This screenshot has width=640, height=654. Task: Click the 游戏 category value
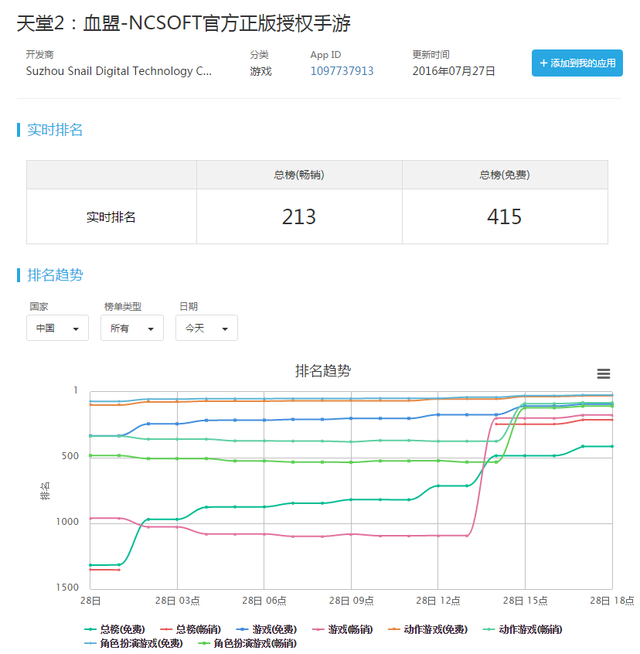[261, 71]
